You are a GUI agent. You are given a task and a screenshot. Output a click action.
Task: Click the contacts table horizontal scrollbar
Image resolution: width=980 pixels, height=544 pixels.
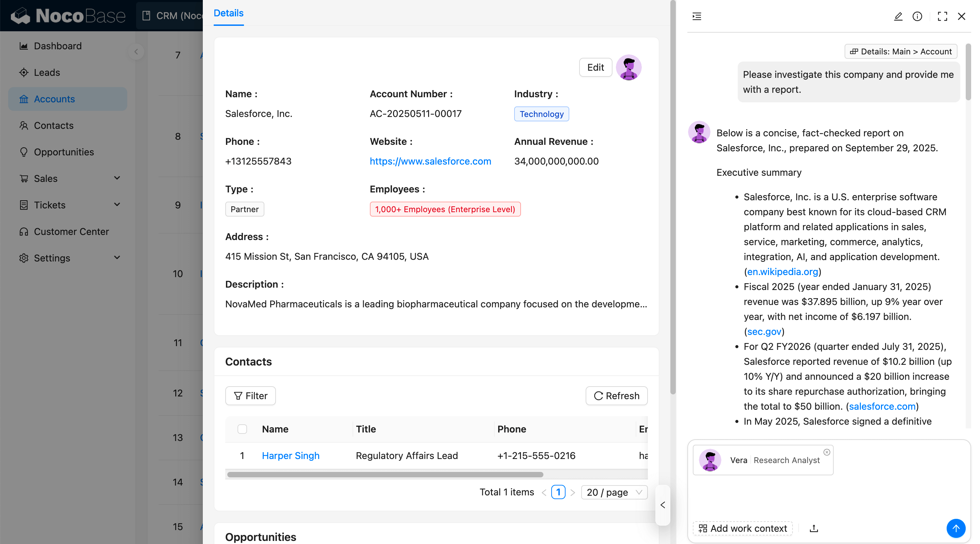[x=385, y=474]
